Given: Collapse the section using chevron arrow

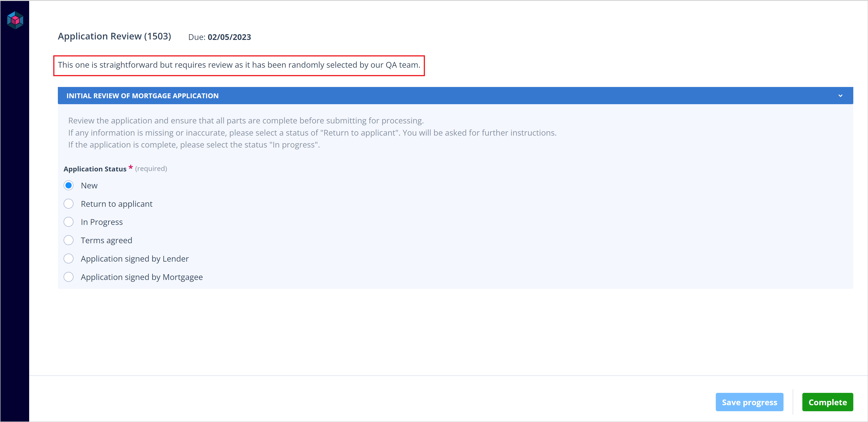Looking at the screenshot, I should 840,96.
